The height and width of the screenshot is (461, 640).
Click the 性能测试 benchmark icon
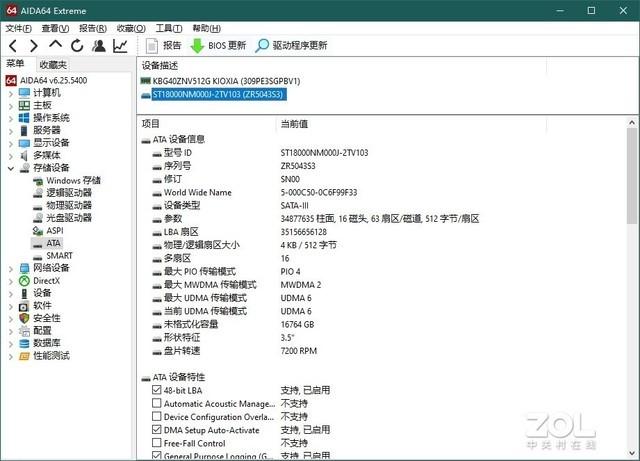(x=24, y=356)
